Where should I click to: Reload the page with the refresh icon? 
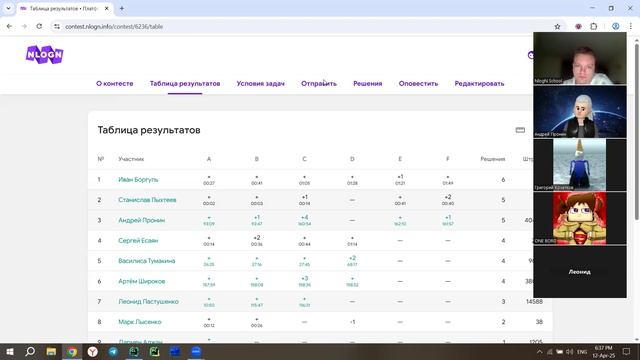coord(39,26)
